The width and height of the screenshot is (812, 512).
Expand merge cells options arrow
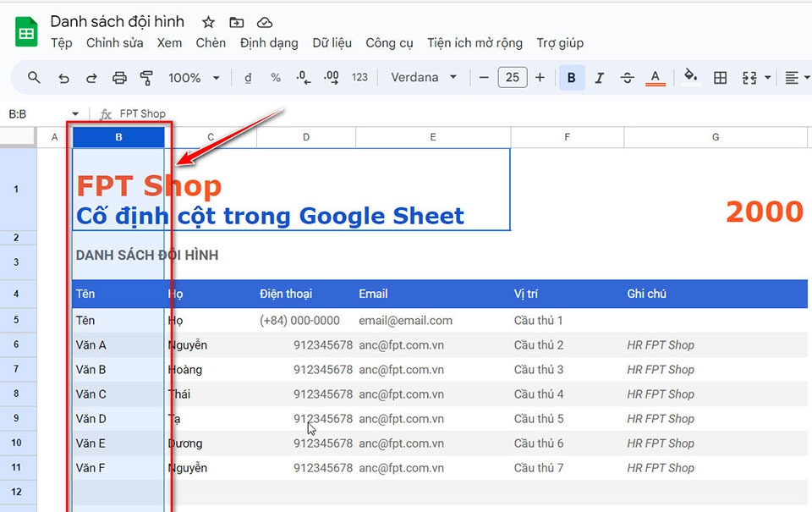(767, 78)
